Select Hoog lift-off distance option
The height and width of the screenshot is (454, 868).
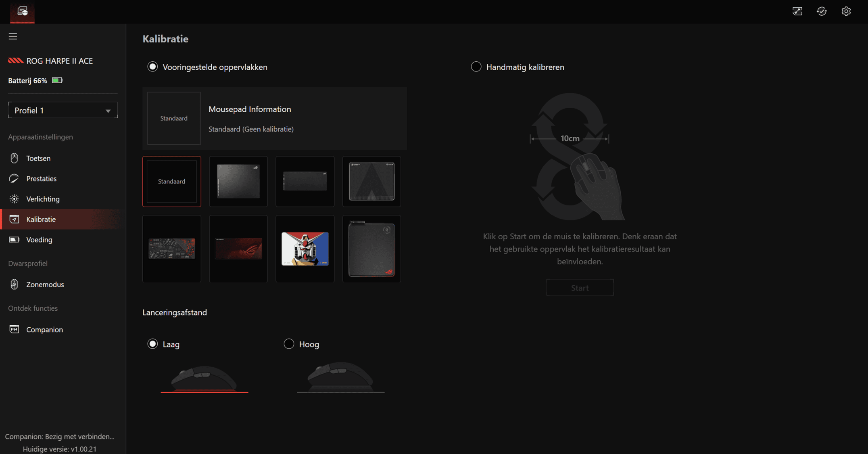click(x=289, y=344)
